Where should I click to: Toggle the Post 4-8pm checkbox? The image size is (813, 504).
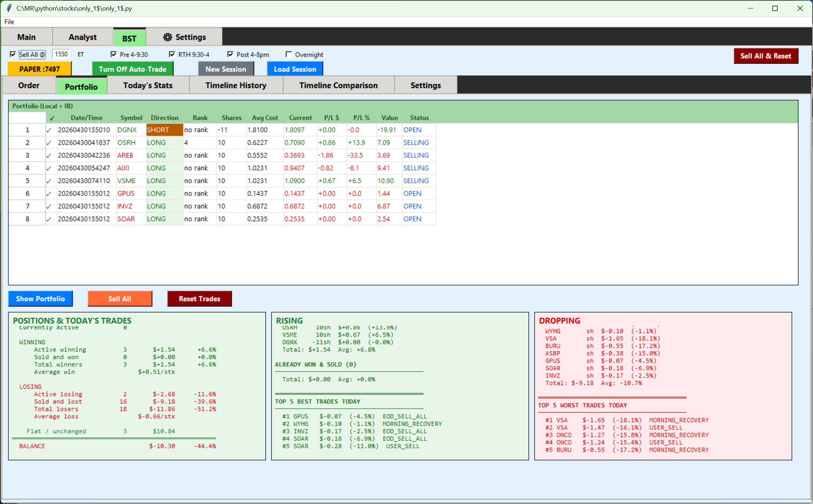click(230, 54)
